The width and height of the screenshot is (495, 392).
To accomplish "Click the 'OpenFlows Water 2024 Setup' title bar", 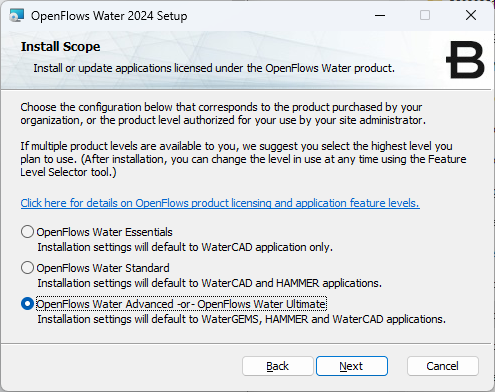I will (x=109, y=16).
